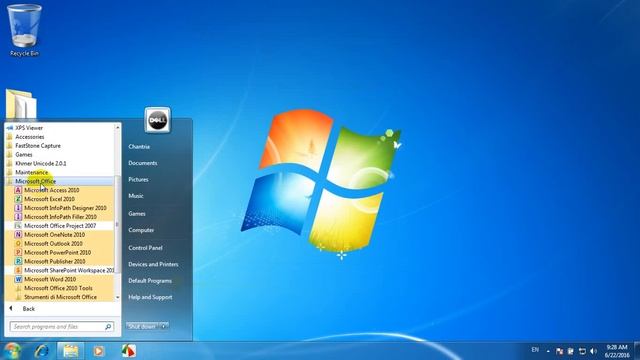Click the Dell user account picture

(x=158, y=120)
